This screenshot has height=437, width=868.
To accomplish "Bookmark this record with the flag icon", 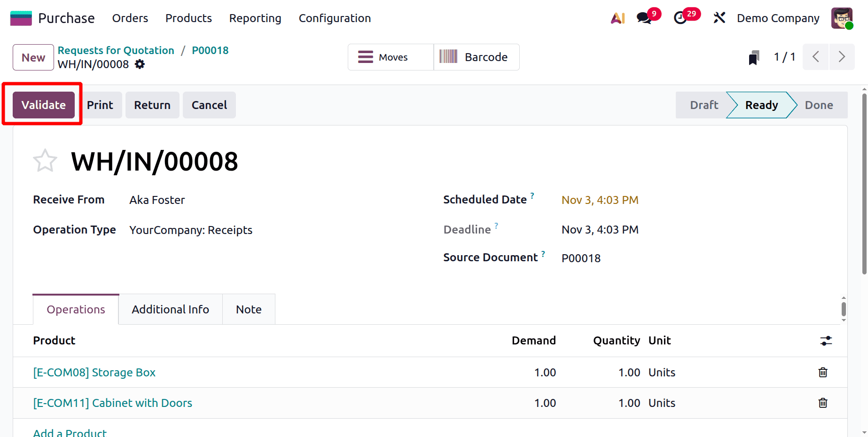I will [753, 56].
